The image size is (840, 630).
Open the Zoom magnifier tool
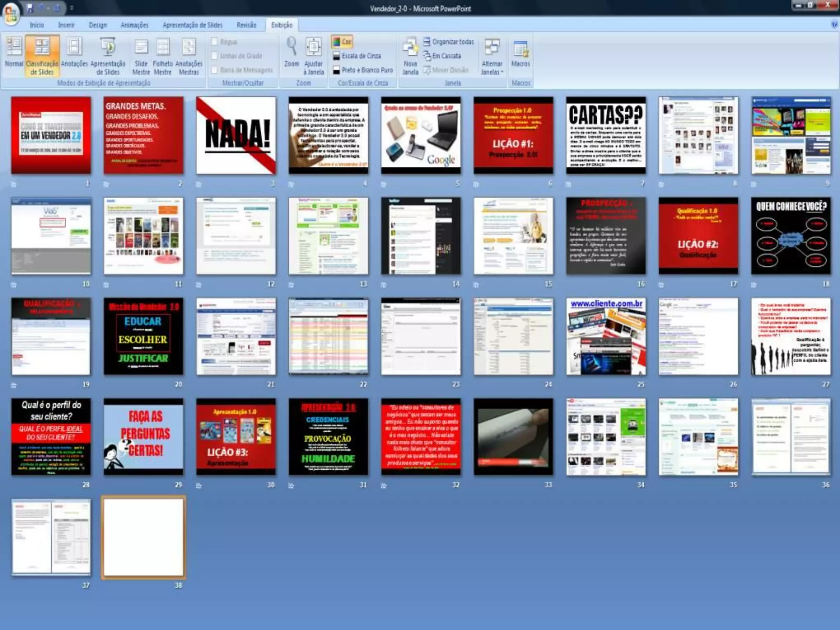(x=291, y=52)
